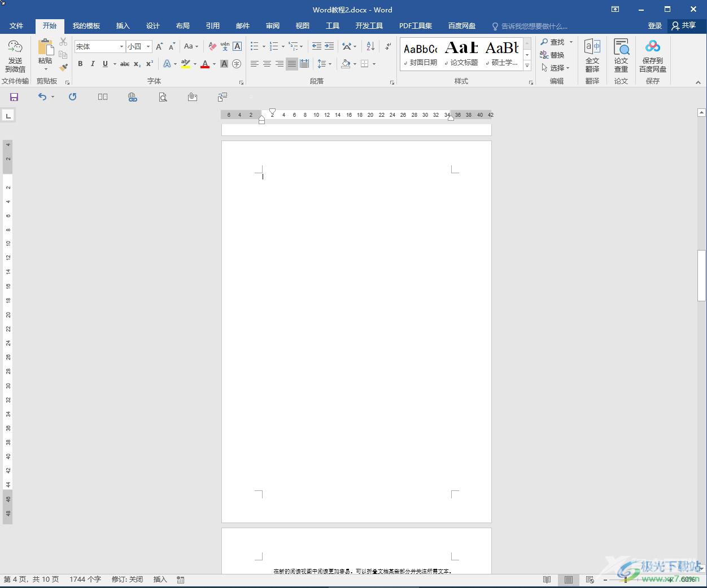
Task: Center align the paragraph
Action: pos(267,64)
